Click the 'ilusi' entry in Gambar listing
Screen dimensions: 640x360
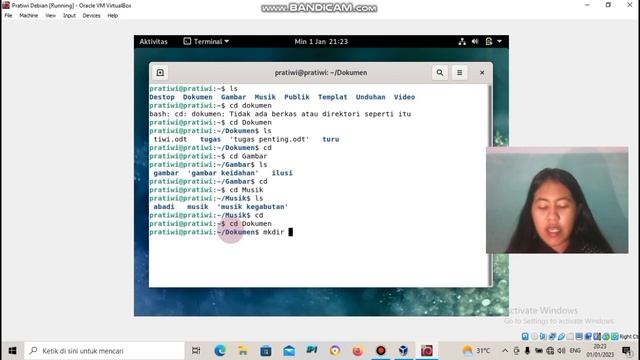tap(282, 173)
